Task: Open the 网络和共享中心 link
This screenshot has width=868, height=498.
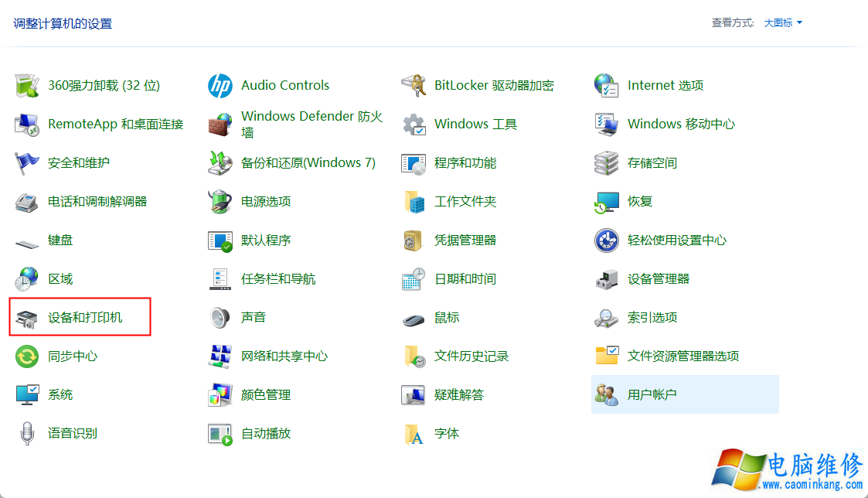Action: 284,356
